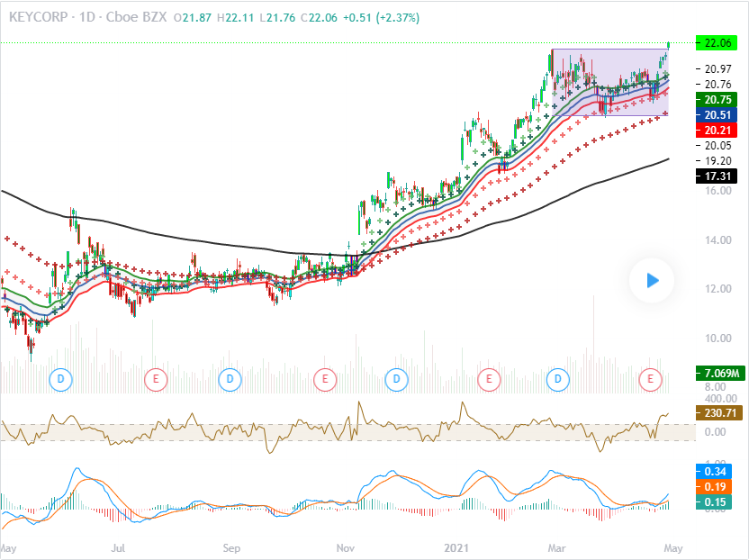Click the play button on the chart
Image resolution: width=749 pixels, height=560 pixels.
pyautogui.click(x=651, y=280)
